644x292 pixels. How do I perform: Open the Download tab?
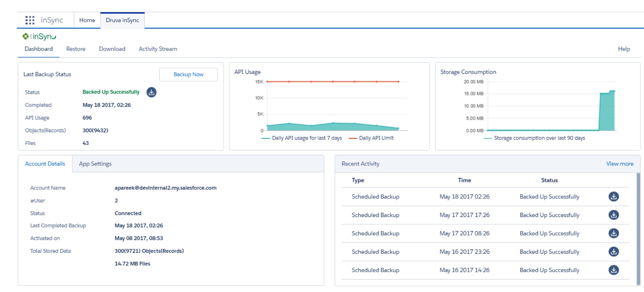[112, 49]
